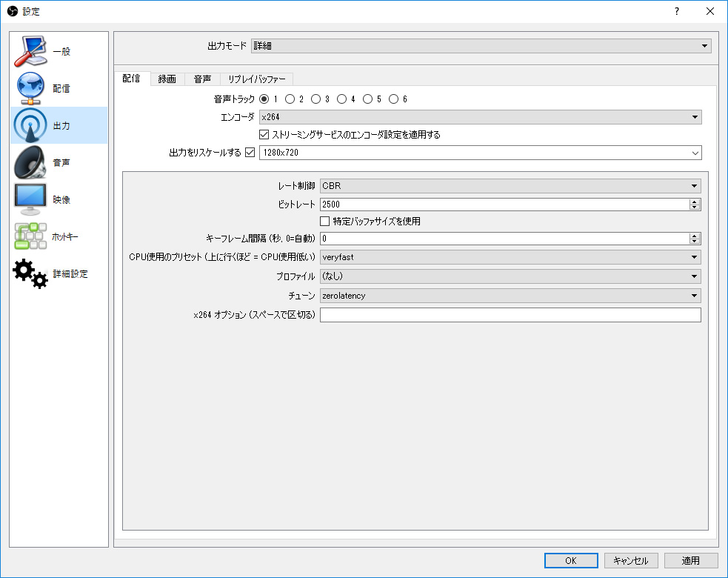Toggle ストリーミングサービスのエンコーダ設定を適用する checkbox

(264, 135)
